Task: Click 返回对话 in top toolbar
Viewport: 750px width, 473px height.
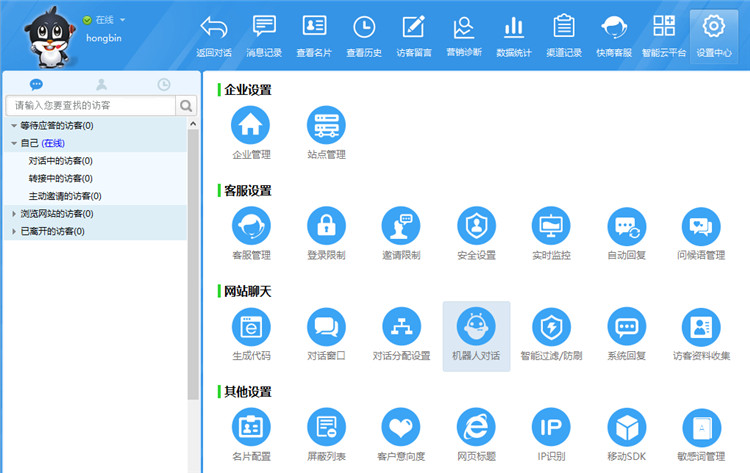Action: pos(213,35)
